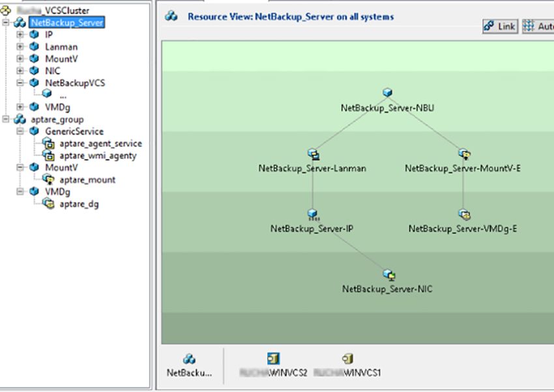The height and width of the screenshot is (392, 554).
Task: Click the NetBackupVCS resource type cube icon
Action: pos(34,83)
